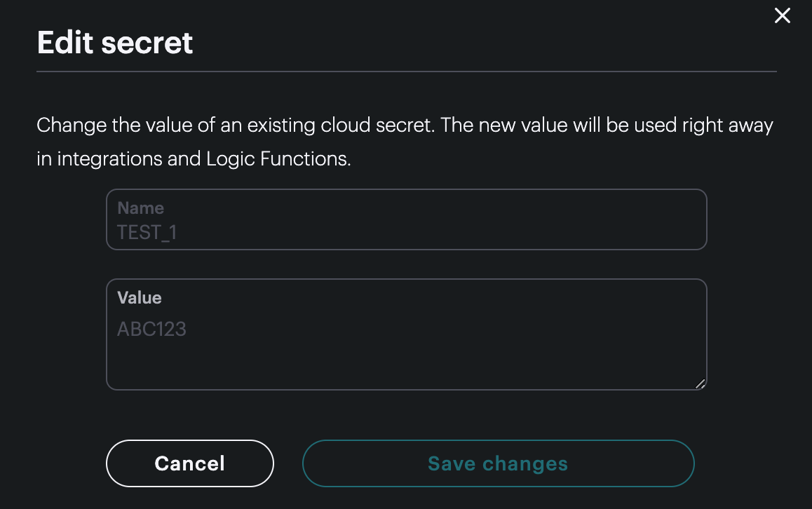Click the disabled Name input field
Screen dimensions: 812x509
tap(407, 219)
